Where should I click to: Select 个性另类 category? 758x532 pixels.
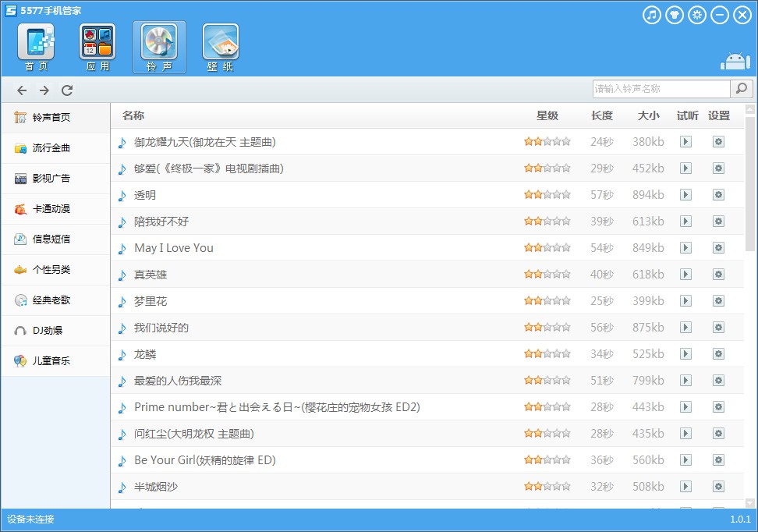click(55, 269)
